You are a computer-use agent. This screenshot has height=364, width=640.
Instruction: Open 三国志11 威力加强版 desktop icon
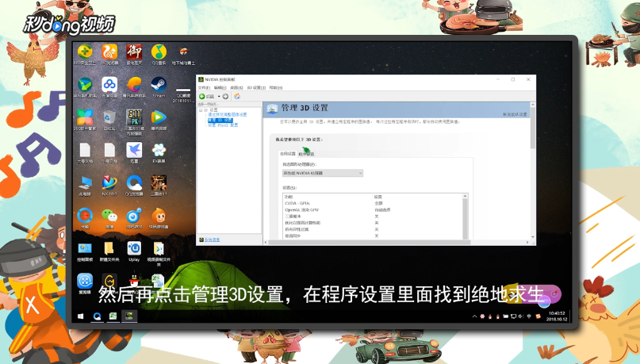tap(134, 122)
